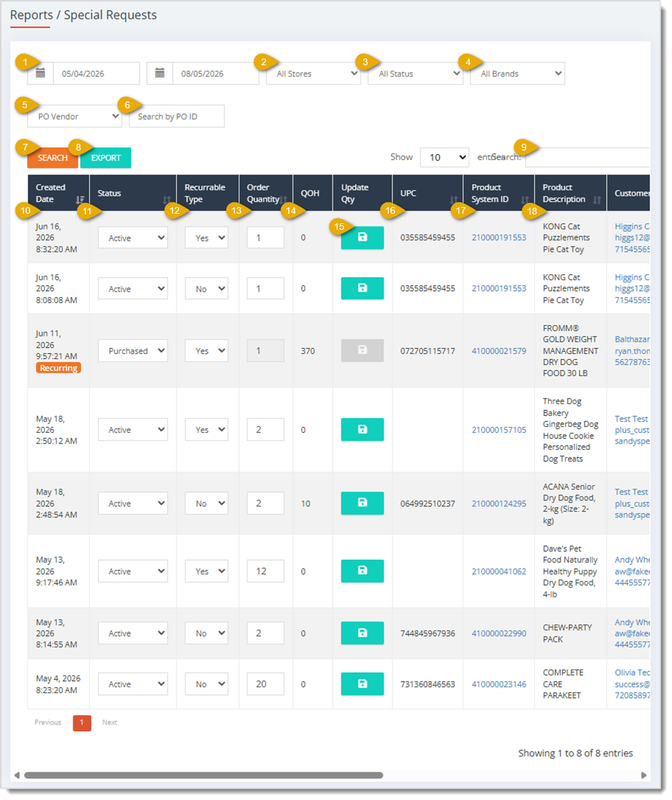Image resolution: width=672 pixels, height=800 pixels.
Task: Click the orange Recurring badge
Action: (x=58, y=368)
